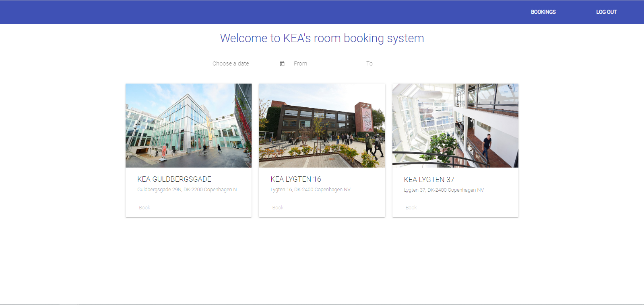Screen dimensions: 644x305
Task: Open the calendar date picker icon
Action: (282, 64)
